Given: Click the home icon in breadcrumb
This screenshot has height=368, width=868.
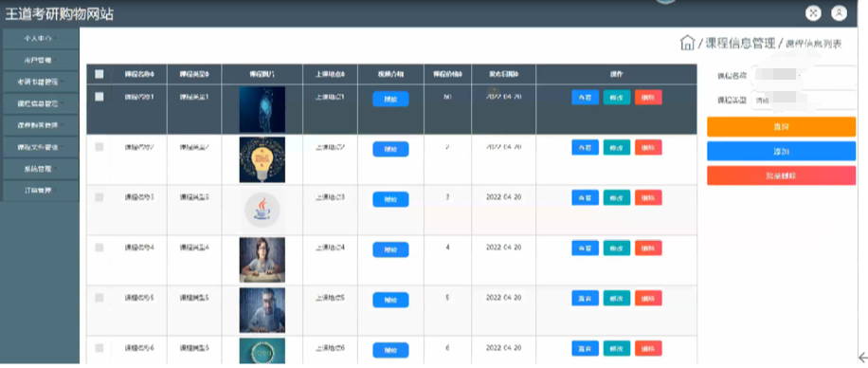Looking at the screenshot, I should (687, 43).
